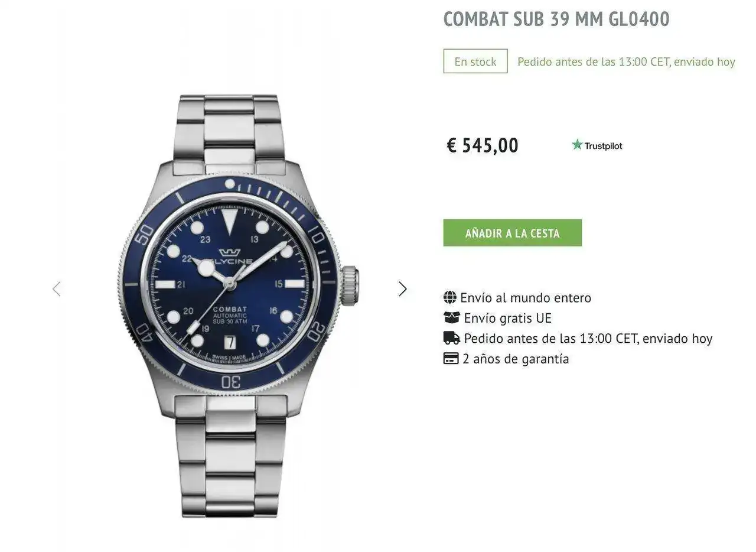Click the delivery truck icon
Image resolution: width=756 pixels, height=552 pixels.
[x=452, y=338]
